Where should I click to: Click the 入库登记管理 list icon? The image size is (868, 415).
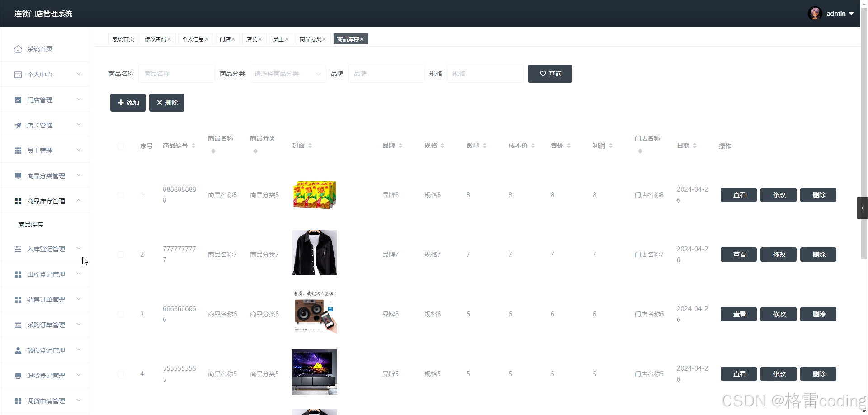pyautogui.click(x=18, y=249)
